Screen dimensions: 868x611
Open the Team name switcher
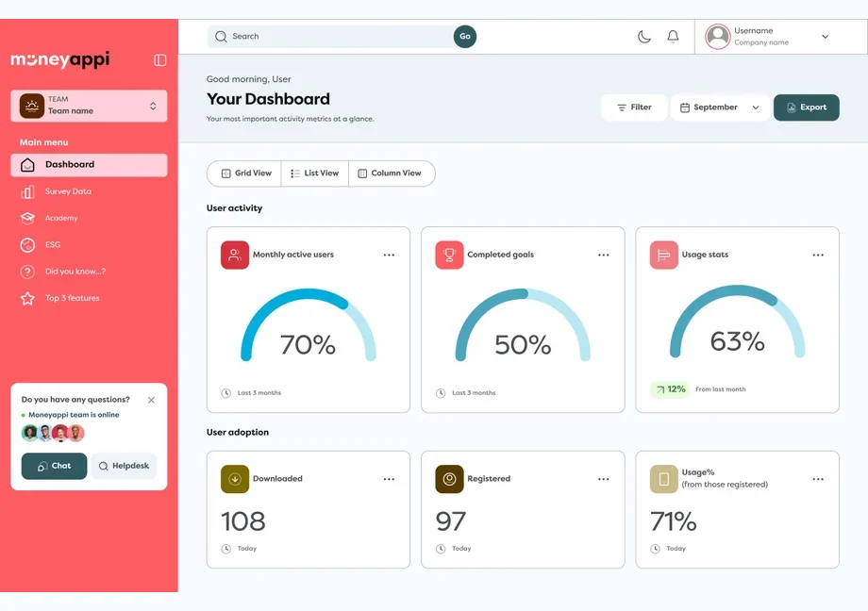click(89, 106)
